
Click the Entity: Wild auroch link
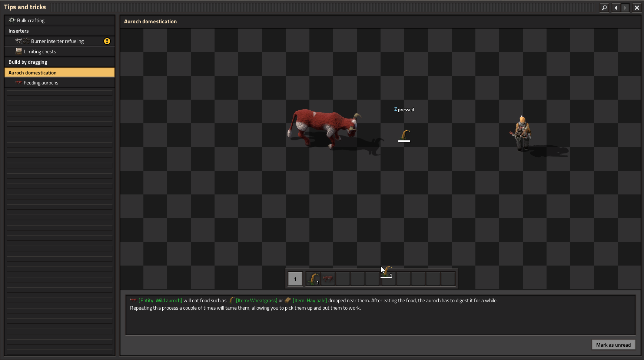point(160,300)
